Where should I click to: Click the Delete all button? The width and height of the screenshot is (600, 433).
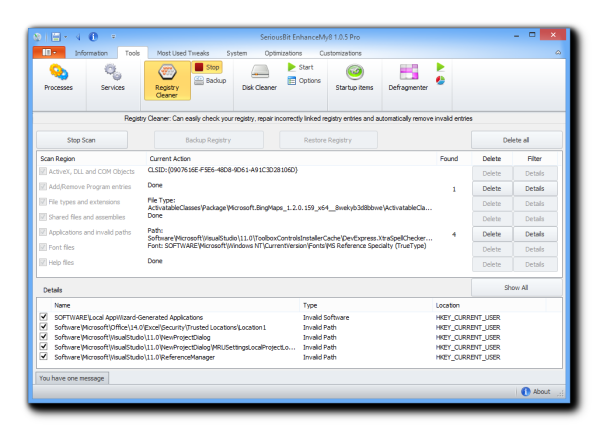516,140
